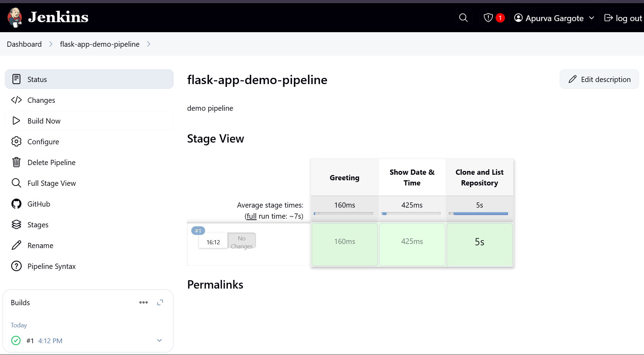The width and height of the screenshot is (644, 355).
Task: Click the underlined full run time link
Action: click(251, 216)
